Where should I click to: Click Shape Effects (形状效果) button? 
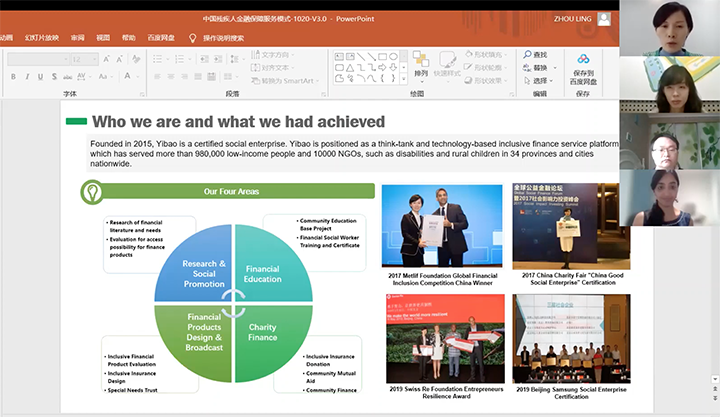click(486, 80)
